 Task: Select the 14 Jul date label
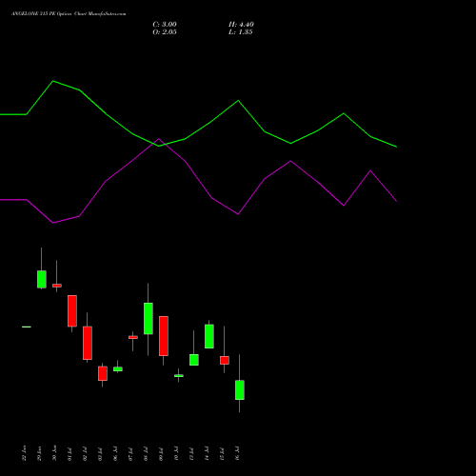[x=207, y=454]
